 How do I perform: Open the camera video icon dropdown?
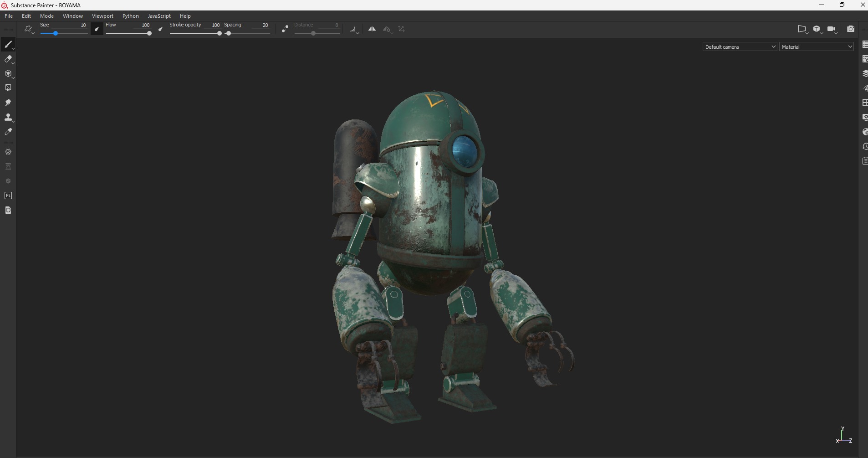pyautogui.click(x=832, y=29)
